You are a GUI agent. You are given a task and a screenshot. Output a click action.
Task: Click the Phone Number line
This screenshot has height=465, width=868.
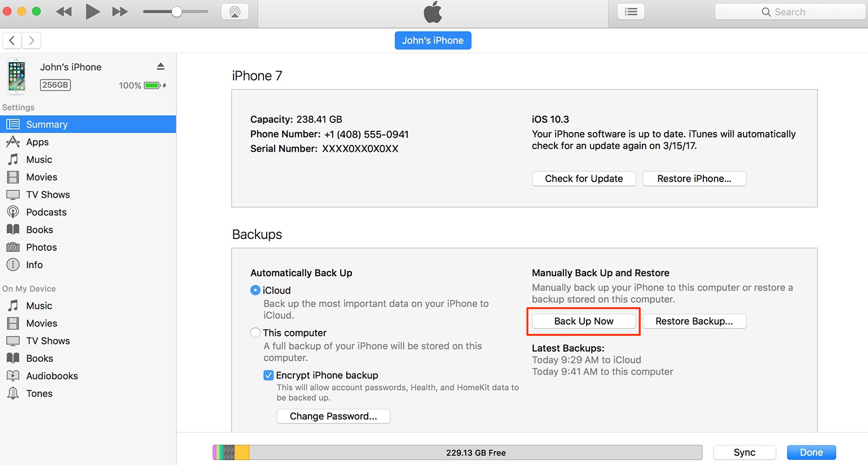(x=329, y=134)
